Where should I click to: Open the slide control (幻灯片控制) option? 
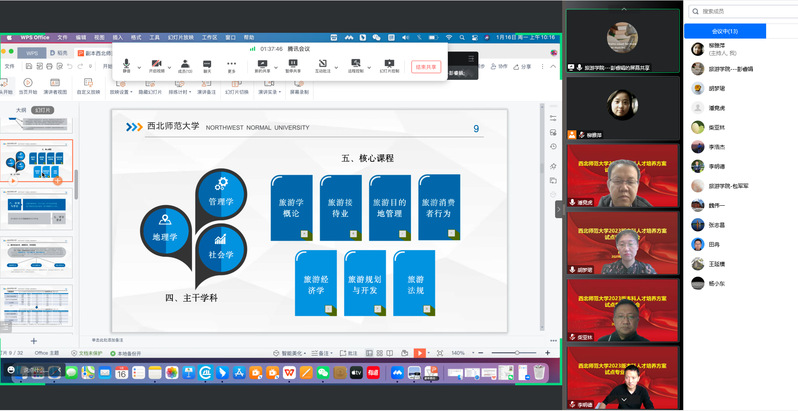[x=389, y=66]
